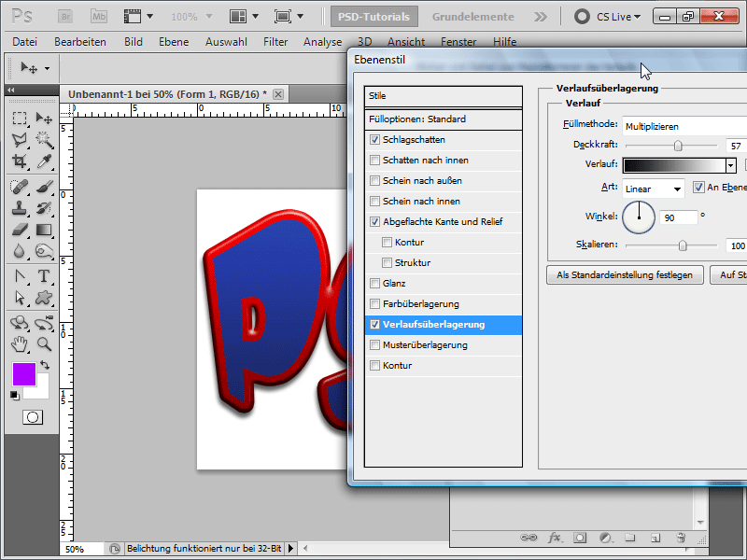Enable Schein nach außen checkbox

(375, 180)
